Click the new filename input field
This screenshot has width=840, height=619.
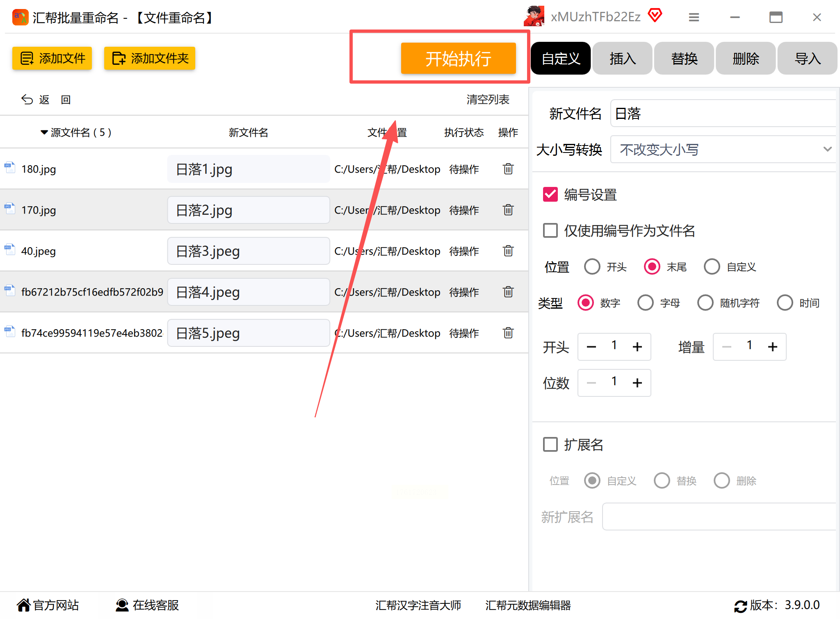click(723, 114)
